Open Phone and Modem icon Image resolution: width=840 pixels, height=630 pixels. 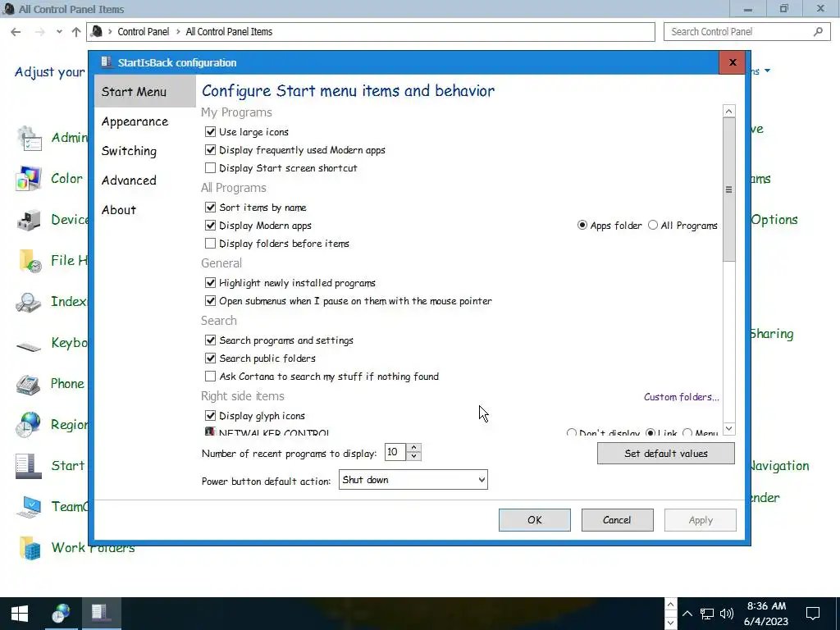point(29,384)
